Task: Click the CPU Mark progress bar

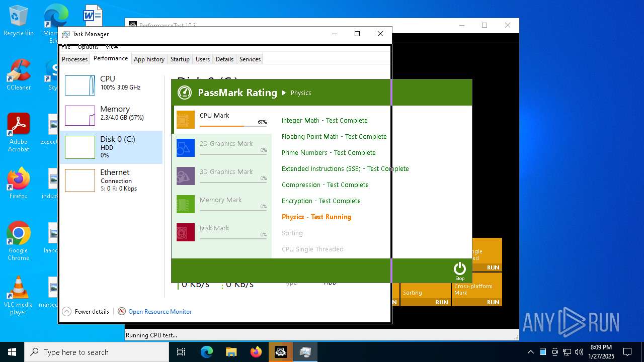Action: pos(233,126)
